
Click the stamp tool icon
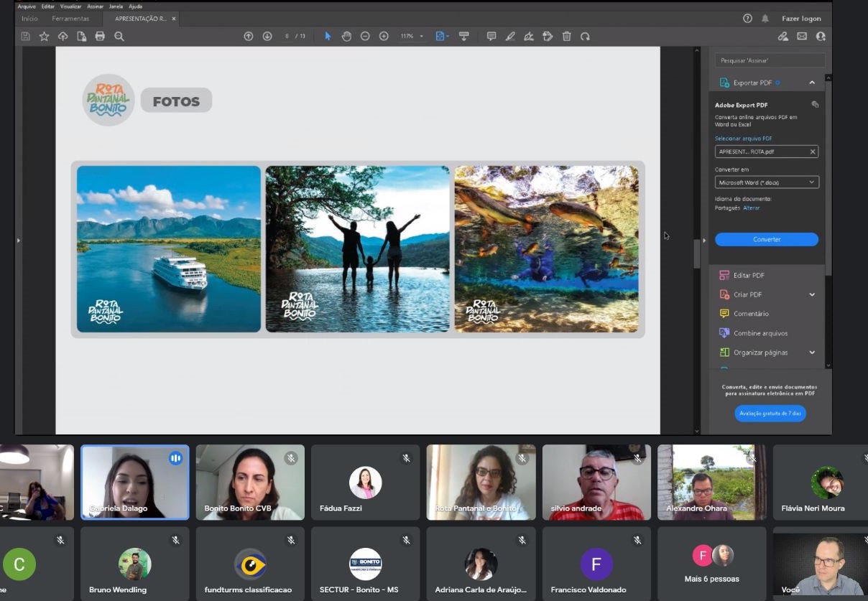click(x=548, y=37)
